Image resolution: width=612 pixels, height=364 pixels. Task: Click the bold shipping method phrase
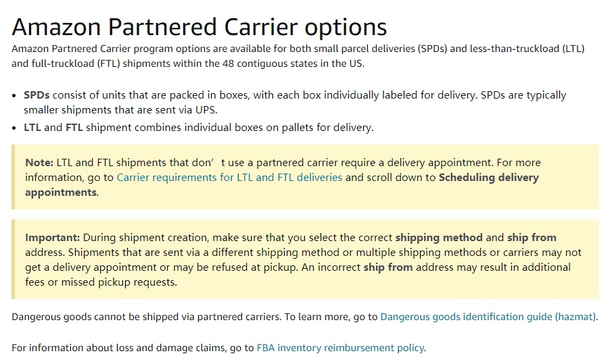439,238
